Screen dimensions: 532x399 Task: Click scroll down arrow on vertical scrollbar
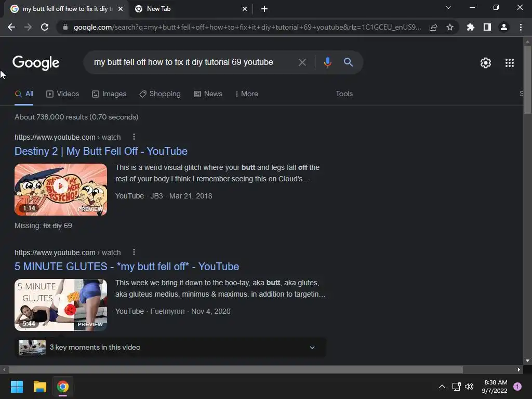click(x=527, y=361)
